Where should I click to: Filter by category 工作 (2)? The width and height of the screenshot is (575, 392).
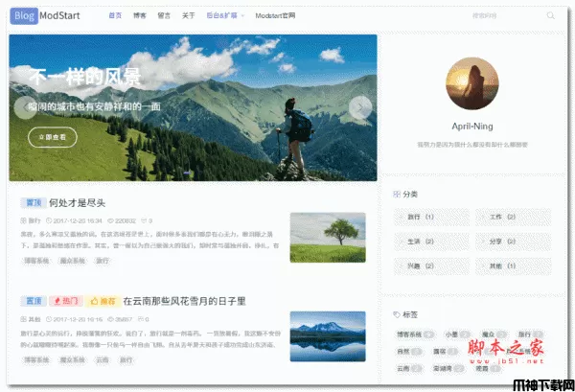pos(514,217)
